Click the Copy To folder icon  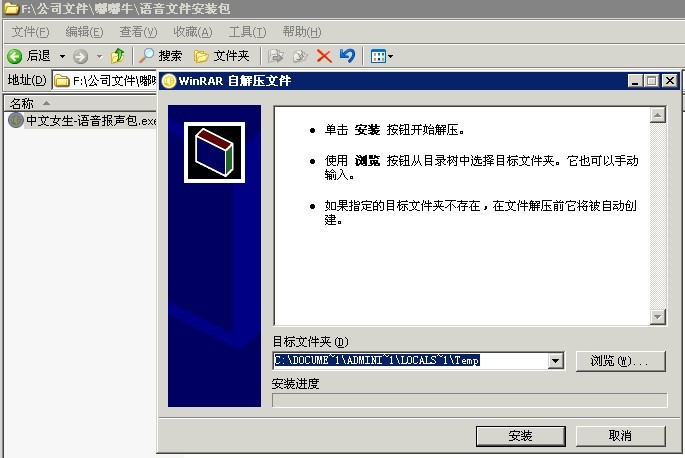[x=300, y=56]
